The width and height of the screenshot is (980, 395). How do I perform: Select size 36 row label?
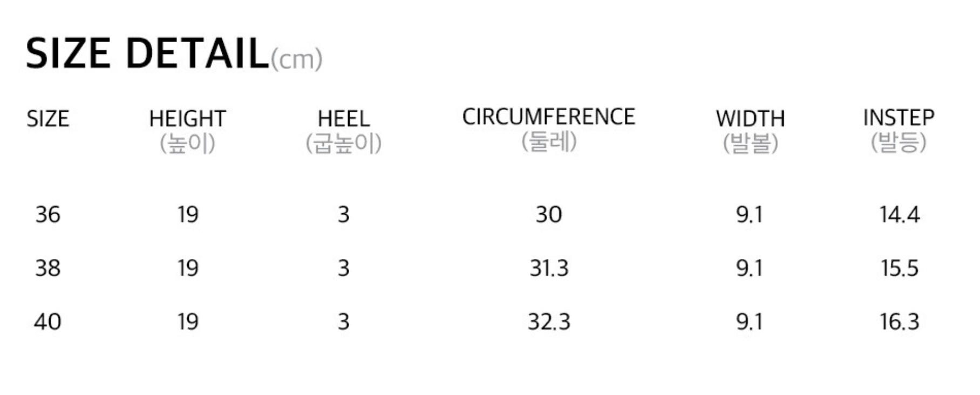pyautogui.click(x=48, y=215)
